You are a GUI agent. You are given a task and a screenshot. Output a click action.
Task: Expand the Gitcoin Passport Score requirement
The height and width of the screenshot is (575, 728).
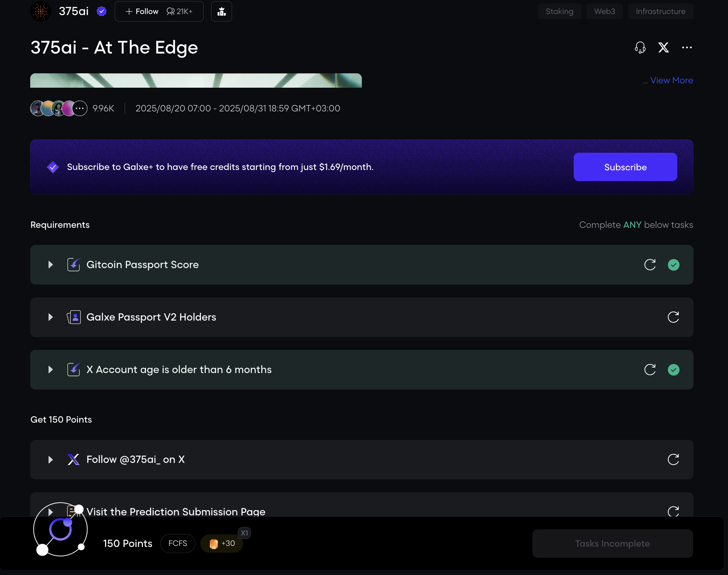[x=50, y=265]
